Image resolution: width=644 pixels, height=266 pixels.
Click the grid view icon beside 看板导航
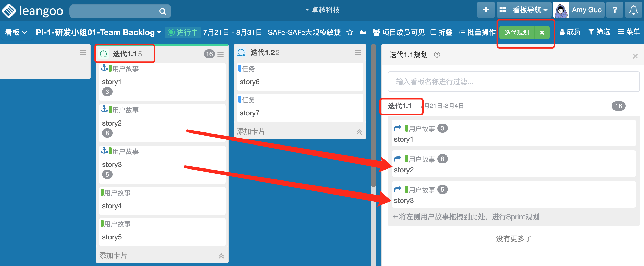tap(503, 10)
